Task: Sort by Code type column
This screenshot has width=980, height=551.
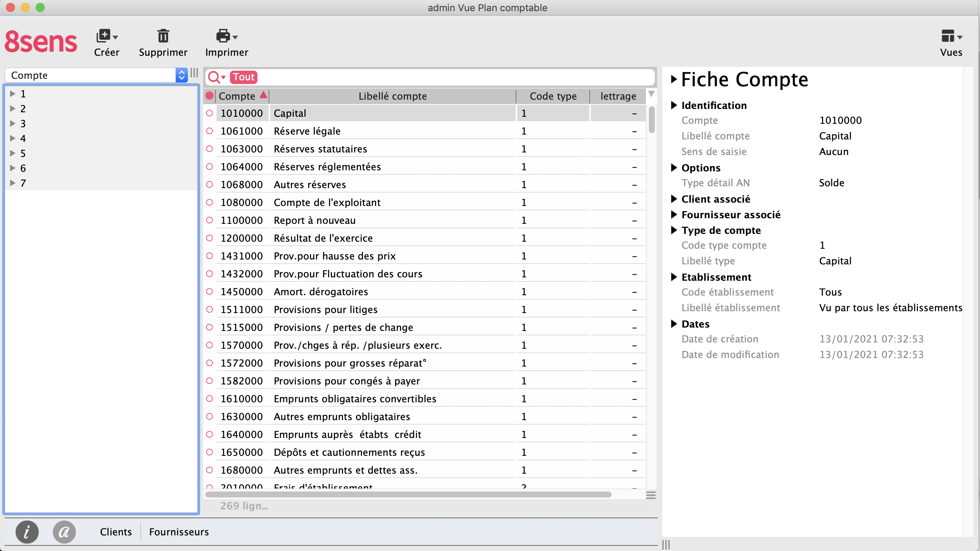Action: click(x=553, y=96)
